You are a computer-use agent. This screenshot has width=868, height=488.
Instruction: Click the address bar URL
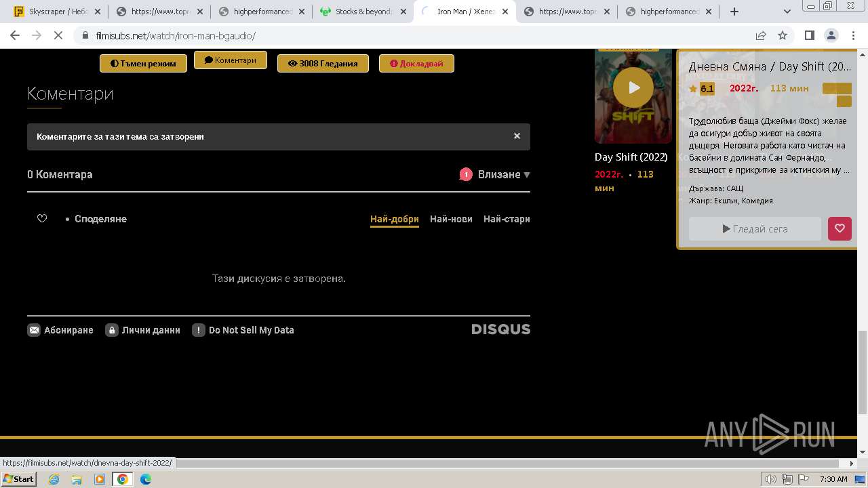click(176, 35)
